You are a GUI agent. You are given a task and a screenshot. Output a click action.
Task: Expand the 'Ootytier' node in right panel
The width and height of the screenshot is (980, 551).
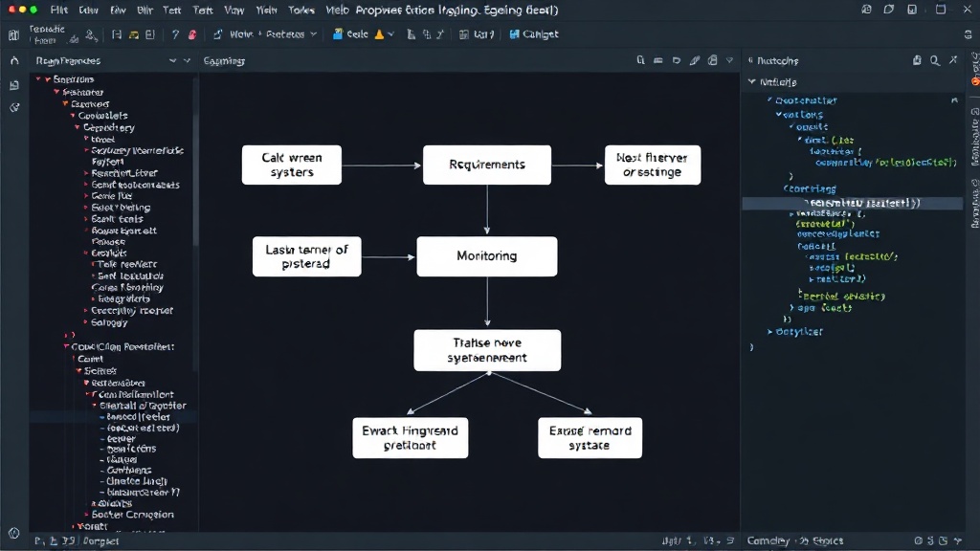point(770,332)
